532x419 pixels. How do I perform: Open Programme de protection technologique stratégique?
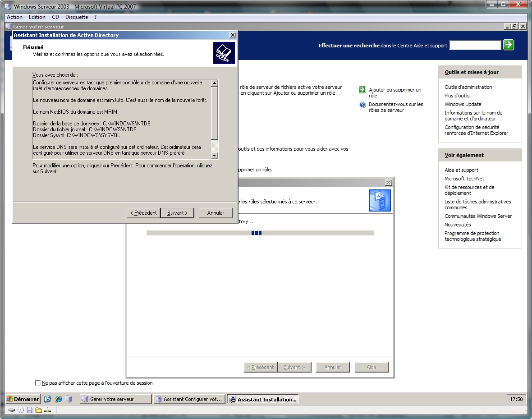coord(472,236)
